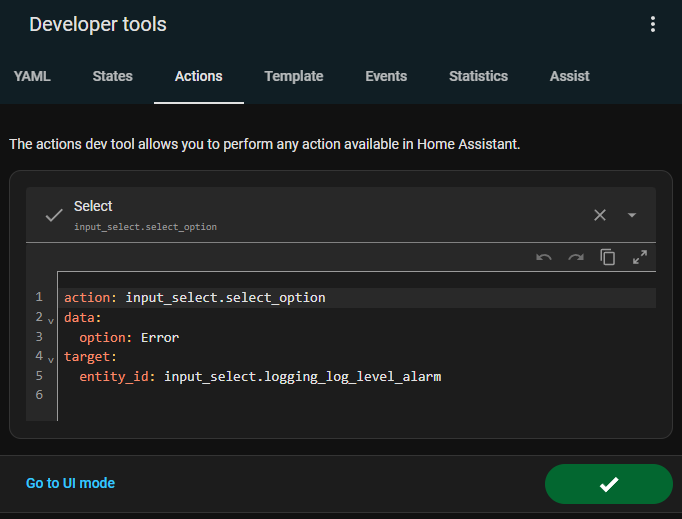Viewport: 682px width, 519px height.
Task: Switch to the YAML tab
Action: [32, 76]
